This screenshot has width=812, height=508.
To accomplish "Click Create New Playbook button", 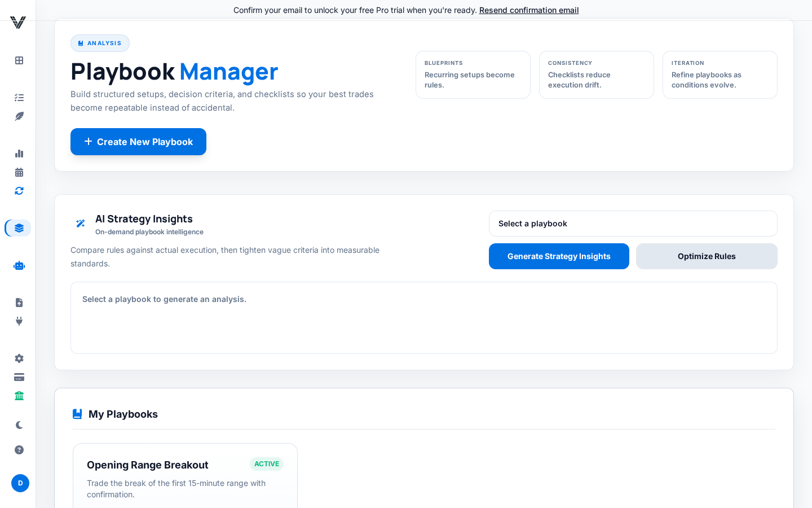I will (x=138, y=142).
